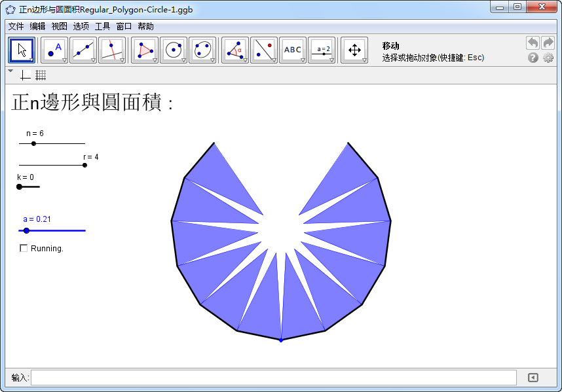Collapse the style bar with small triangle
The height and width of the screenshot is (392, 562).
10,71
